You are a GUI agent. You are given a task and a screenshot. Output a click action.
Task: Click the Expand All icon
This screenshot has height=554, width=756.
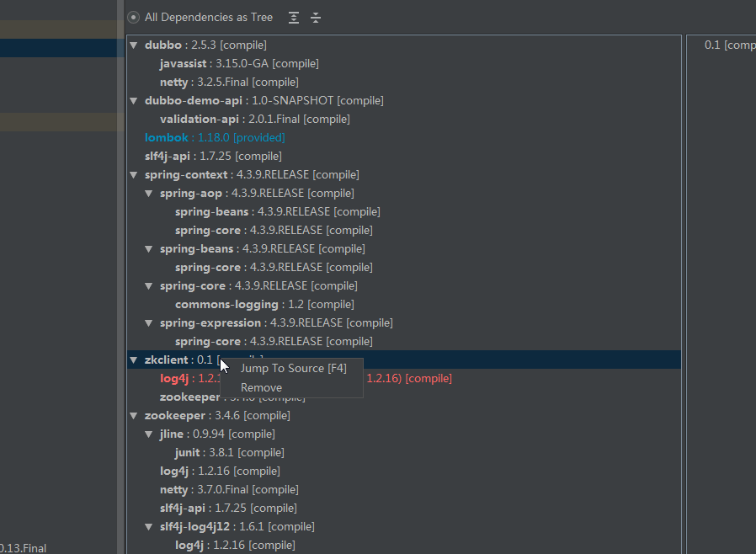[x=294, y=18]
